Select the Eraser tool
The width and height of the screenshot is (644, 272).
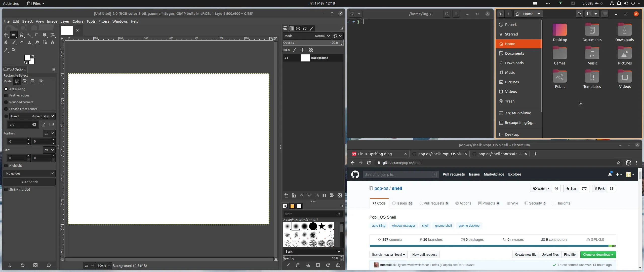click(x=21, y=43)
